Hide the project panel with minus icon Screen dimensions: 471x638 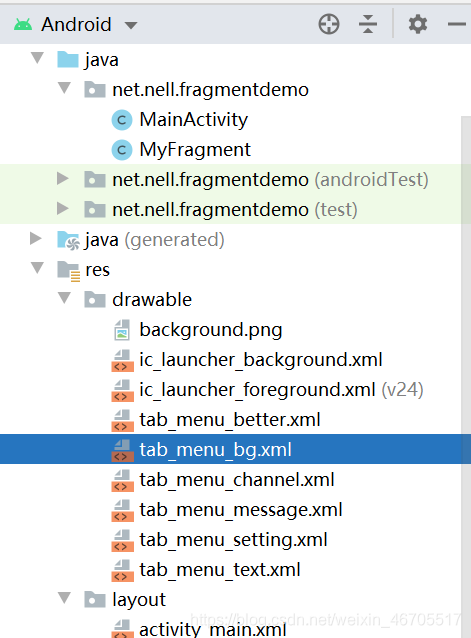tap(457, 24)
